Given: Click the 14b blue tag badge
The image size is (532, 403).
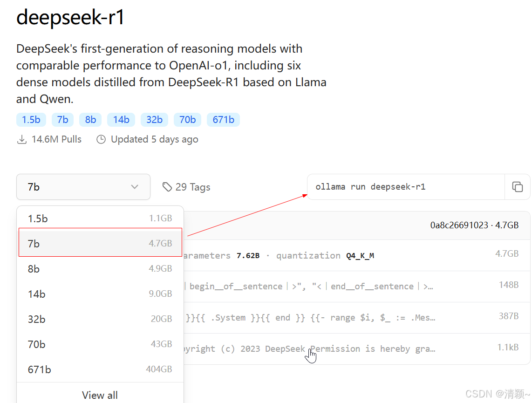Looking at the screenshot, I should [x=121, y=120].
